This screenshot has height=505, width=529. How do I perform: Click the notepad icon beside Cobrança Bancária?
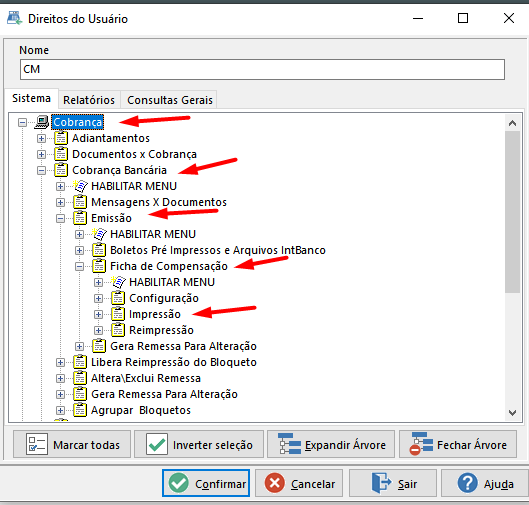tap(61, 170)
